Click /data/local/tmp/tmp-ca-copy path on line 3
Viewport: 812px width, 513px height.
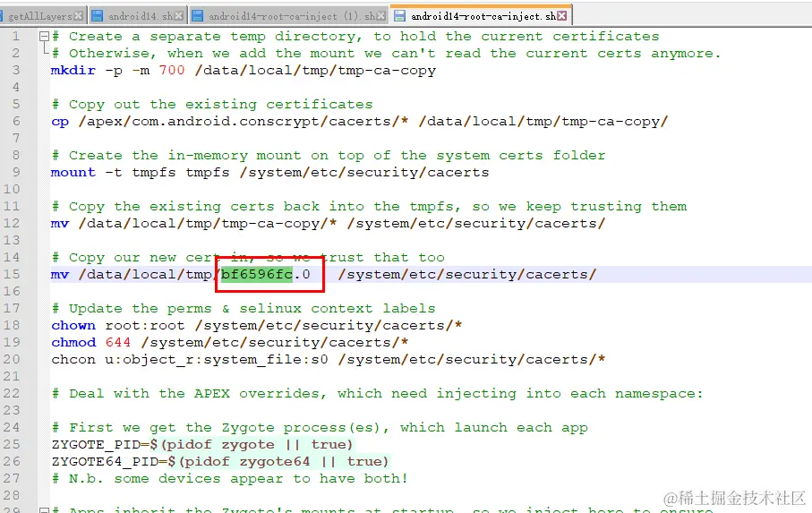[315, 70]
